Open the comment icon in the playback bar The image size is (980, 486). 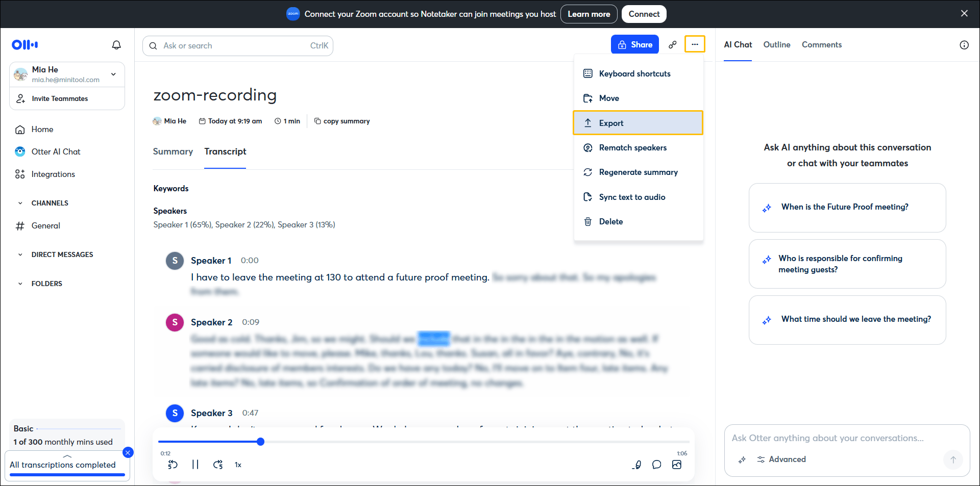[x=657, y=465]
